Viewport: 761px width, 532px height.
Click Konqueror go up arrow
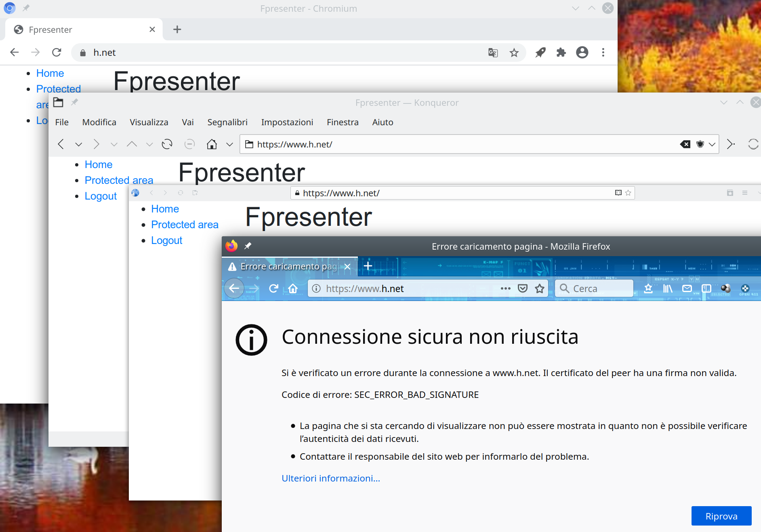[132, 144]
